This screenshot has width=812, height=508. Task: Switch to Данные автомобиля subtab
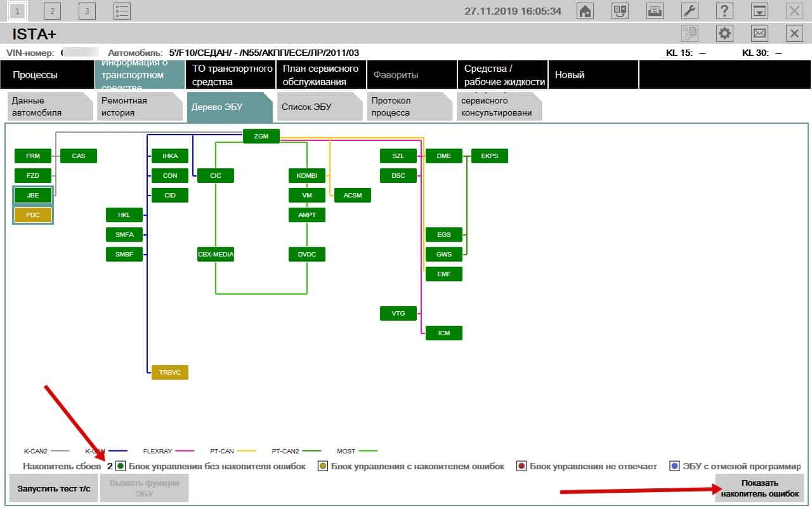click(49, 107)
